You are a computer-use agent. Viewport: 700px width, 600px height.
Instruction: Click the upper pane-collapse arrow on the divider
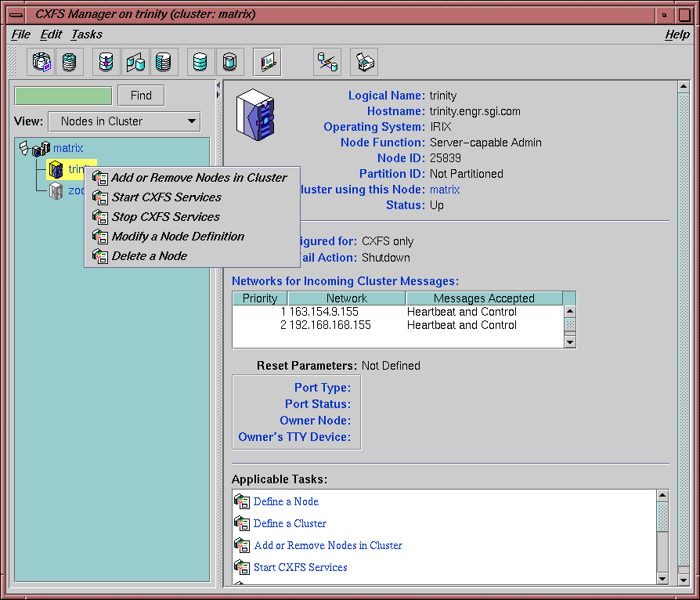[x=218, y=85]
